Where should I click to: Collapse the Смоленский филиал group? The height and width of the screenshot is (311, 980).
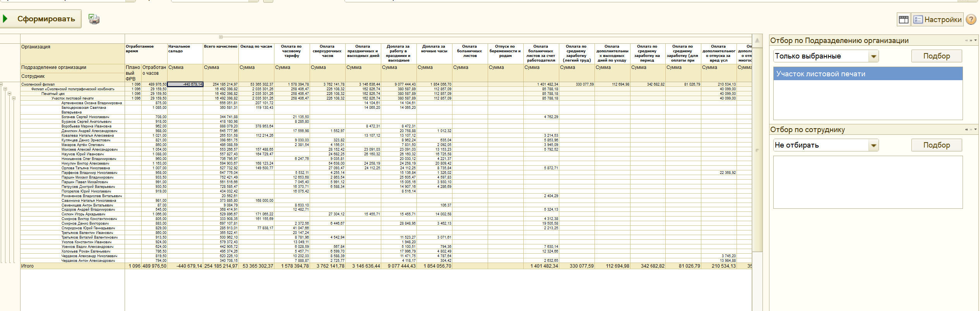coord(1,84)
